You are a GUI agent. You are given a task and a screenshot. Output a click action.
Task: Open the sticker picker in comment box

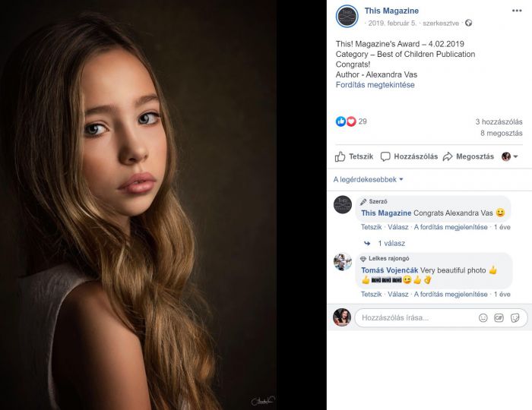tap(515, 317)
